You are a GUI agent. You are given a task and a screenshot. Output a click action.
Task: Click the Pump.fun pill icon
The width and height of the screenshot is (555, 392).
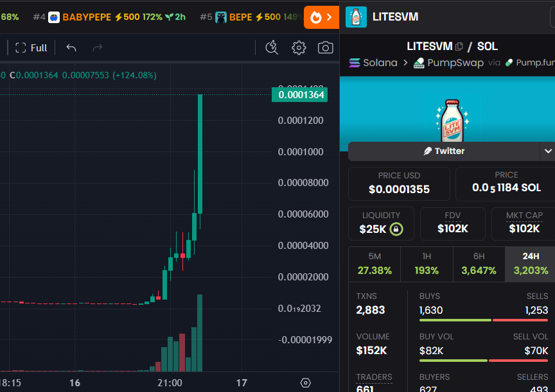coord(509,63)
